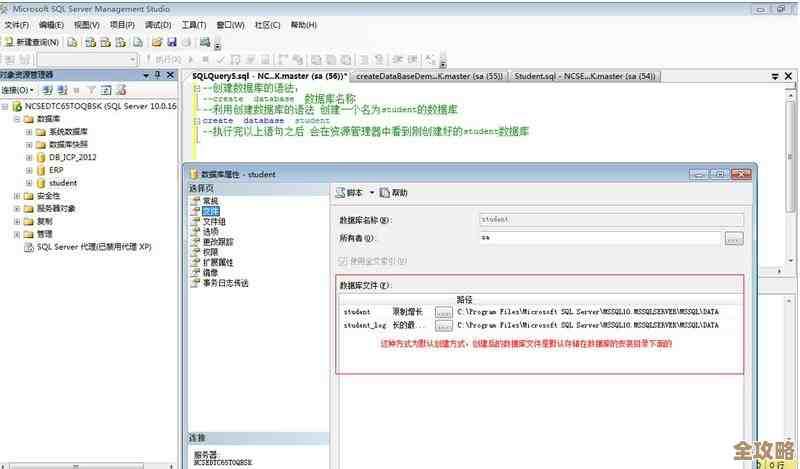Expand the 数据库快照 folder
This screenshot has width=800, height=469.
pos(29,144)
